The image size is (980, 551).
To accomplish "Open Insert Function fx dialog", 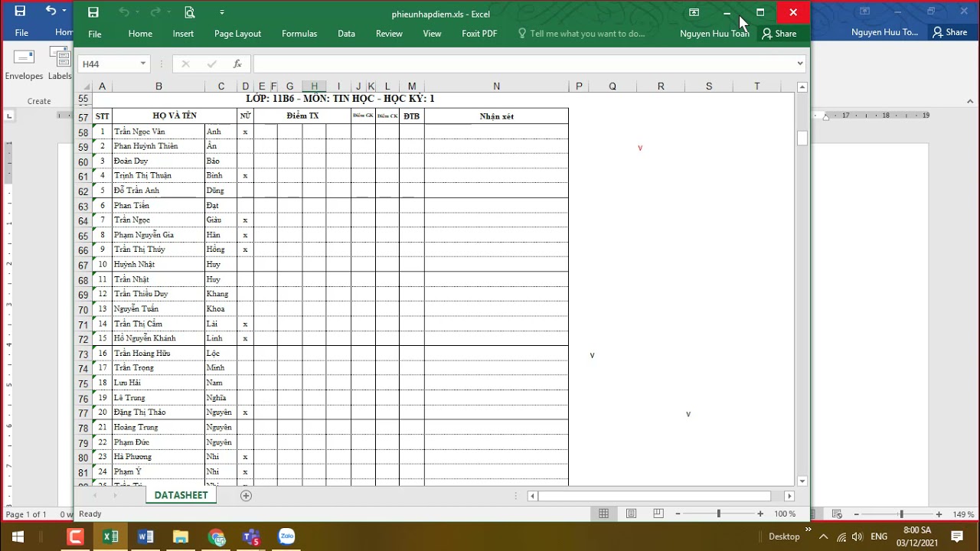I will point(237,64).
